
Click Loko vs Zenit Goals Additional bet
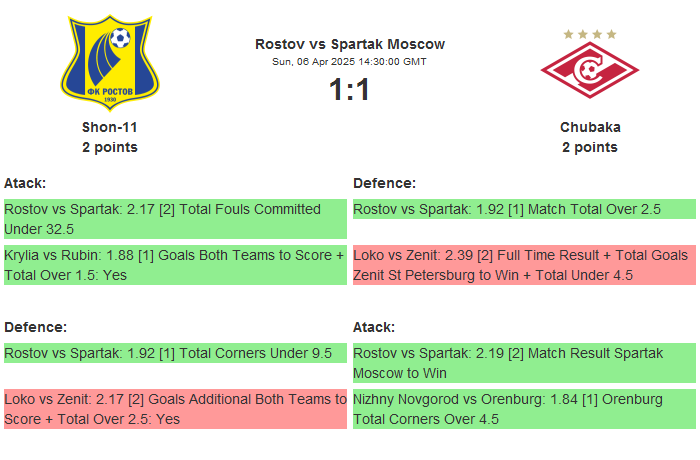coord(175,409)
